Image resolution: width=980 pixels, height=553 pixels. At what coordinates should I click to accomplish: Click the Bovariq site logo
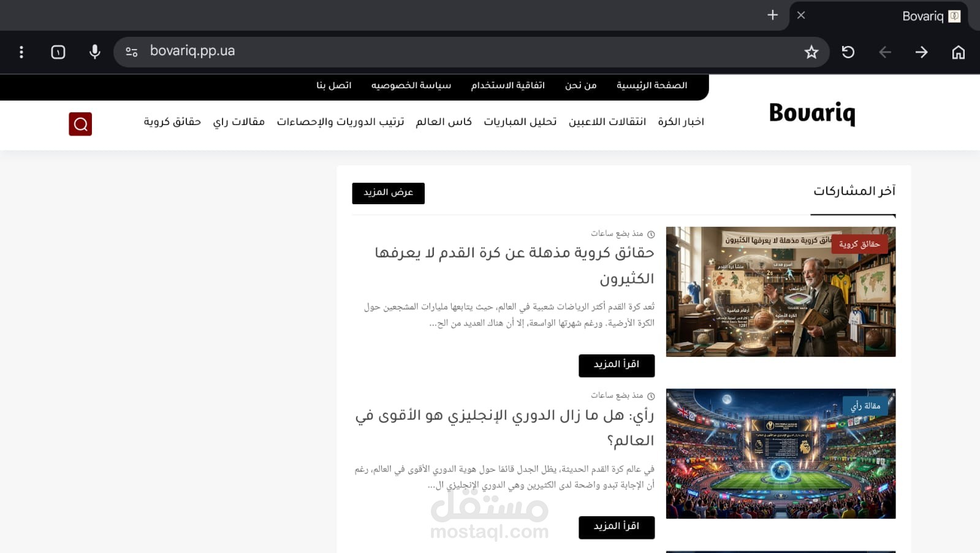click(811, 114)
